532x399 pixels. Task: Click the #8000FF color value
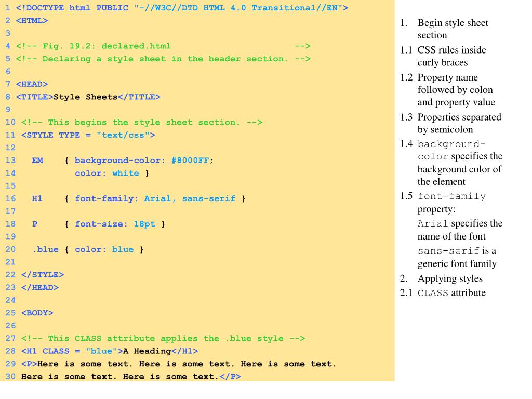point(190,160)
